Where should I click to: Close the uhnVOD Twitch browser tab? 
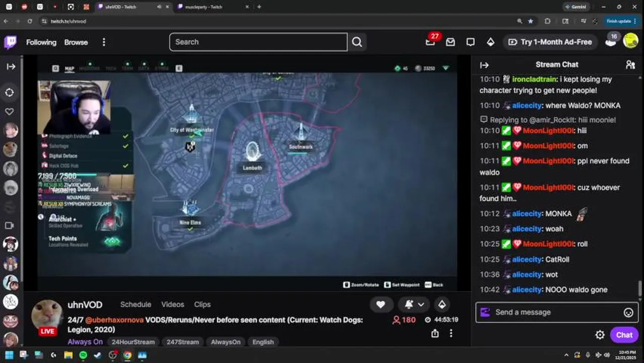(167, 7)
